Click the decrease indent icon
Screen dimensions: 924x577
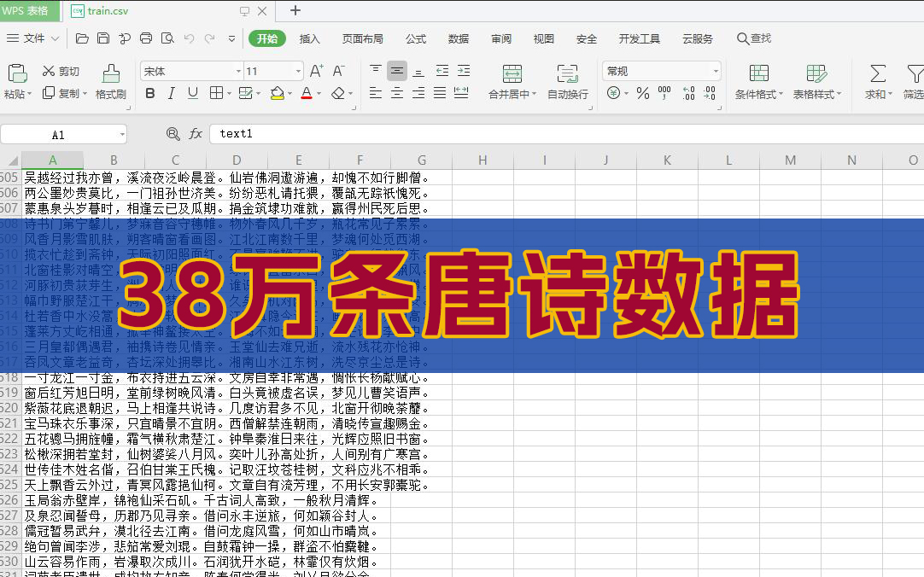click(442, 71)
